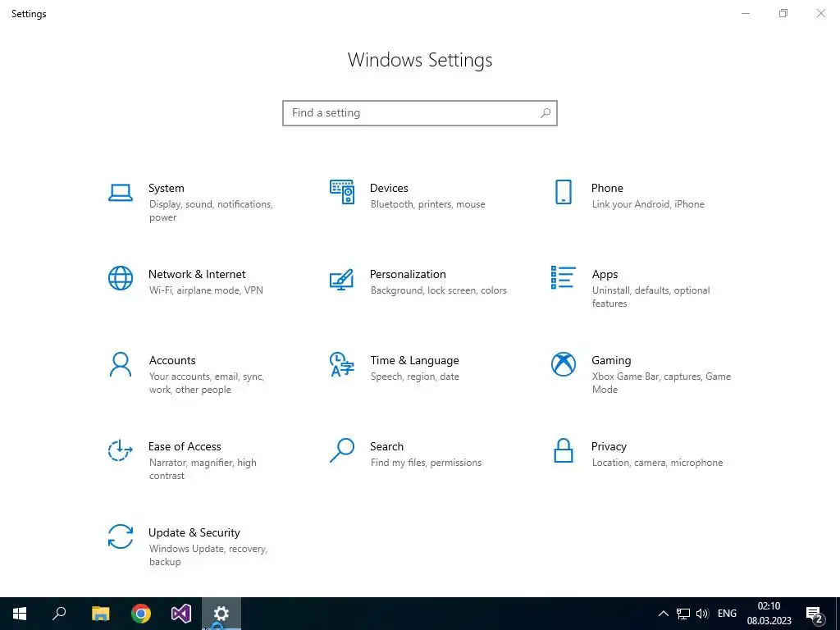
Task: Open the network tray icon
Action: tap(683, 614)
